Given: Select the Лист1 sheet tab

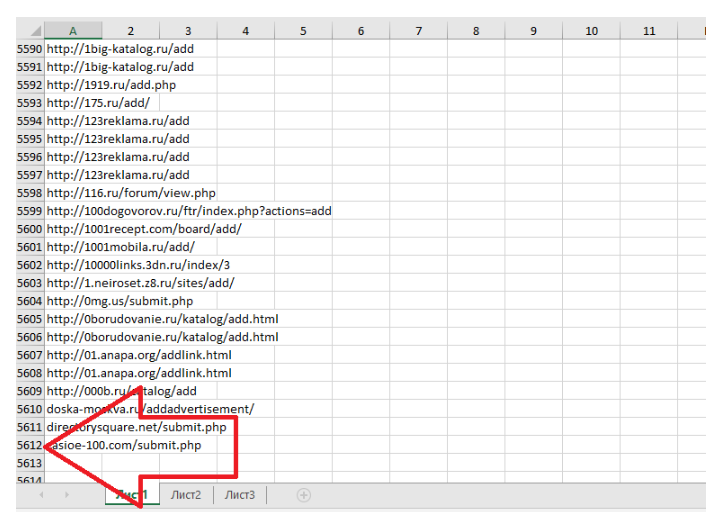Looking at the screenshot, I should click(x=131, y=495).
